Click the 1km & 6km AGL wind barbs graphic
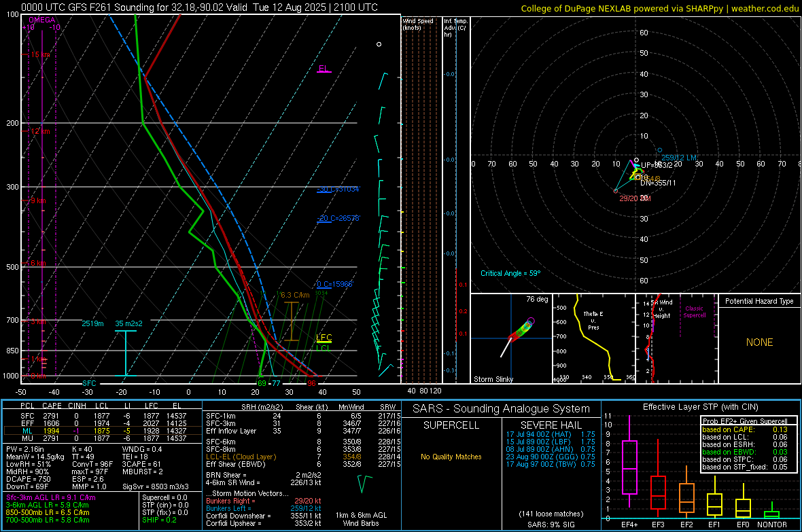This screenshot has width=802, height=532. coord(365,483)
